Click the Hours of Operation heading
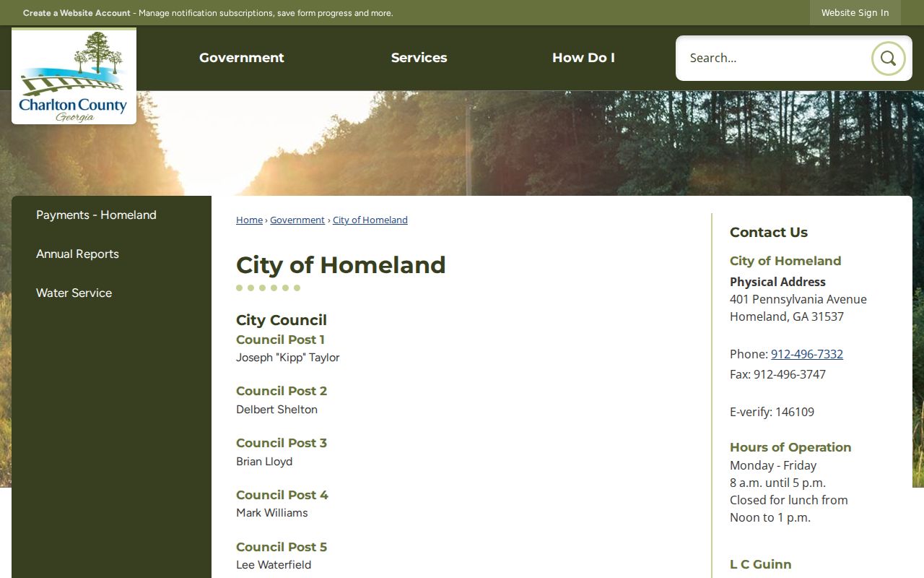The width and height of the screenshot is (924, 578). pyautogui.click(x=790, y=447)
